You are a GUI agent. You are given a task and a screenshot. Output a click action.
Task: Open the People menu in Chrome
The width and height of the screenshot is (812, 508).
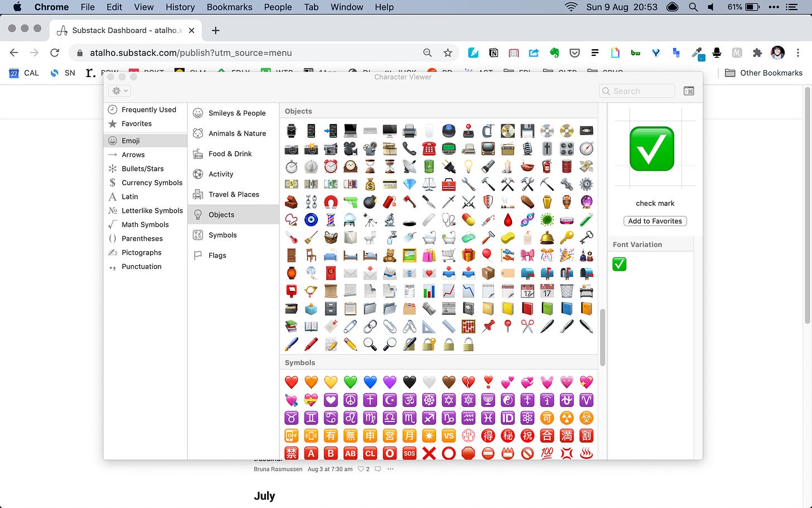(278, 7)
